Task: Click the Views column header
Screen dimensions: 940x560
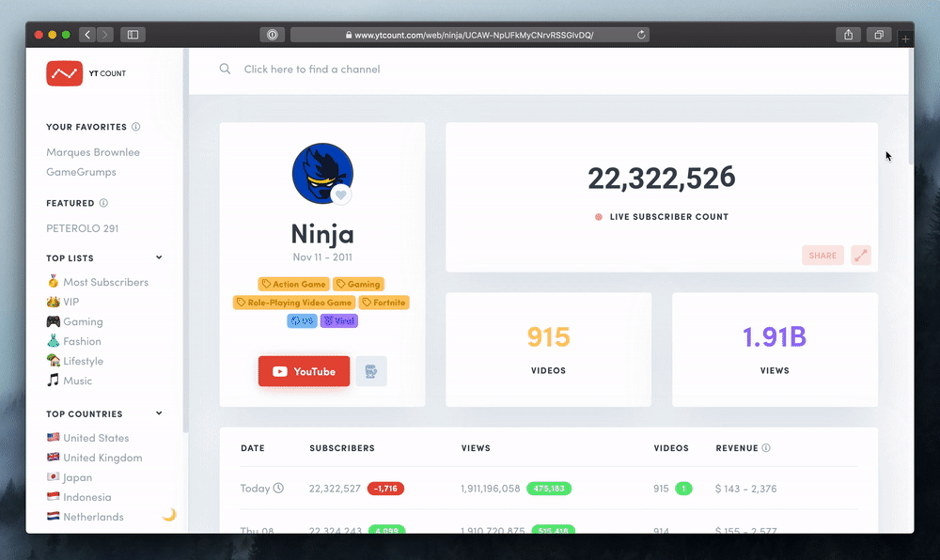Action: (x=476, y=448)
